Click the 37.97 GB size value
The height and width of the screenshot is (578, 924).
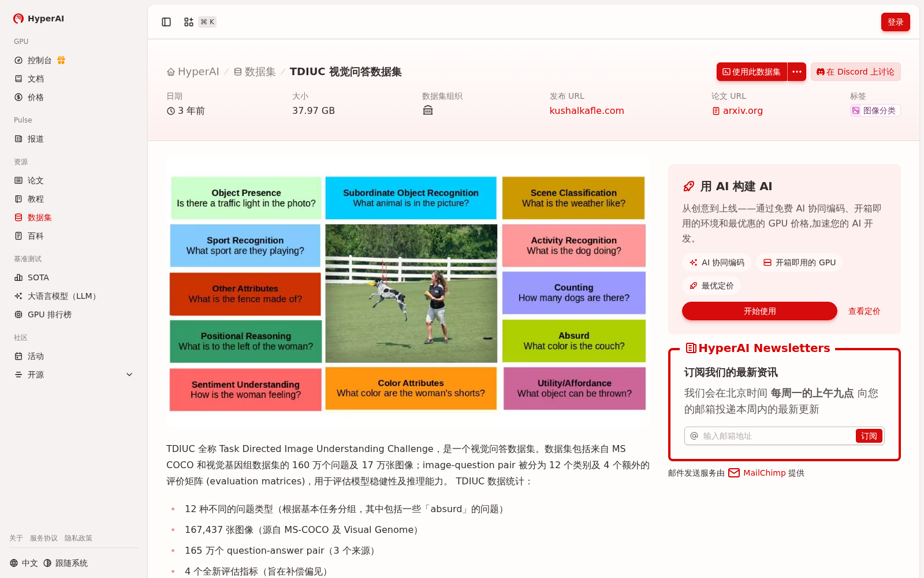[x=314, y=110]
